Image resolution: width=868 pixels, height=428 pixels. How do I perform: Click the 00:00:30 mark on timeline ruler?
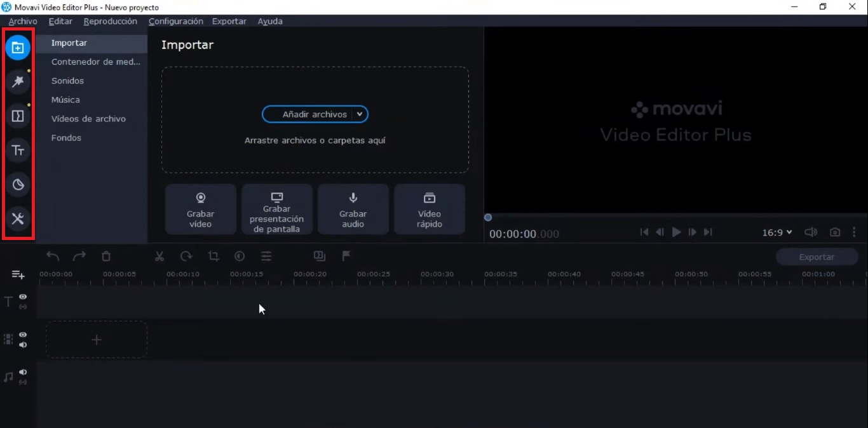[437, 274]
